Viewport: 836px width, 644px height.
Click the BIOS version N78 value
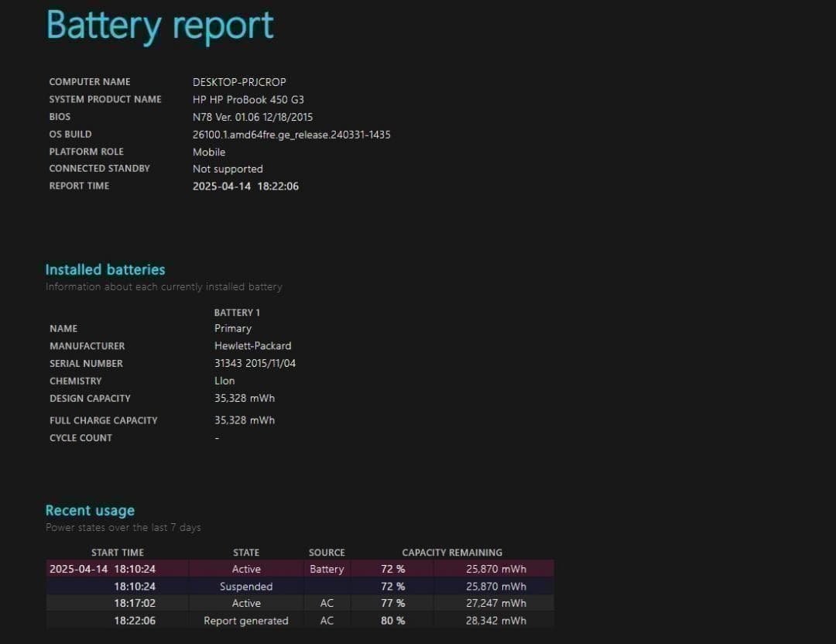252,118
